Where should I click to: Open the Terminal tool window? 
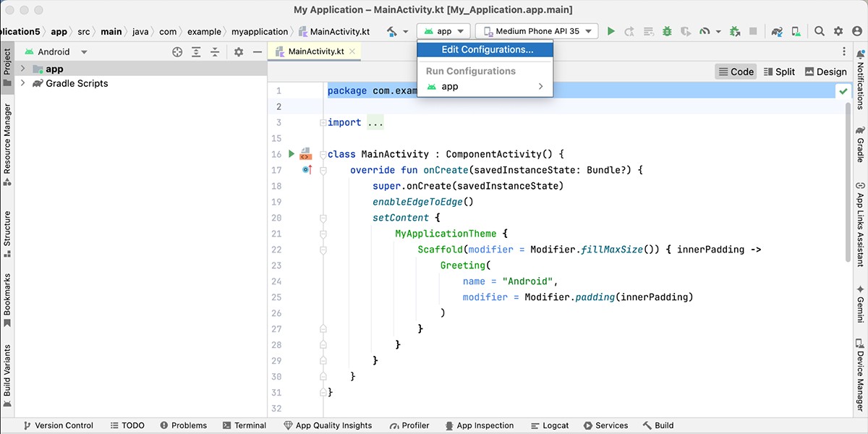tap(244, 425)
